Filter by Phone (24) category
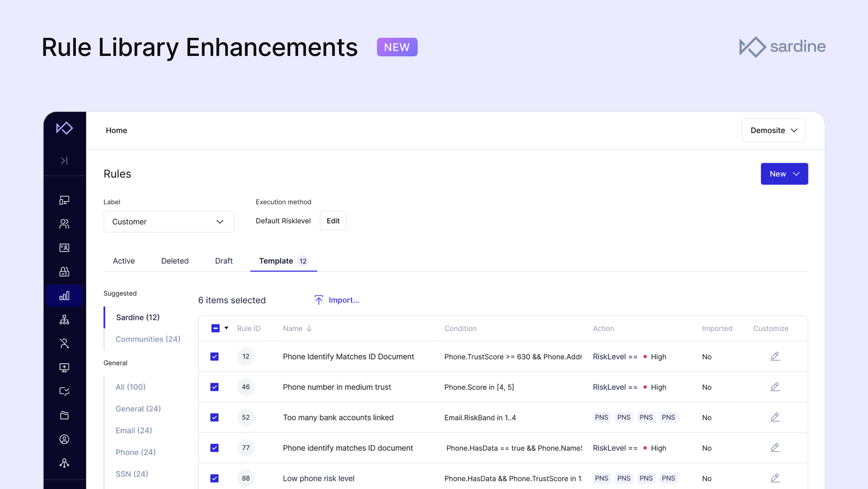 pyautogui.click(x=135, y=452)
